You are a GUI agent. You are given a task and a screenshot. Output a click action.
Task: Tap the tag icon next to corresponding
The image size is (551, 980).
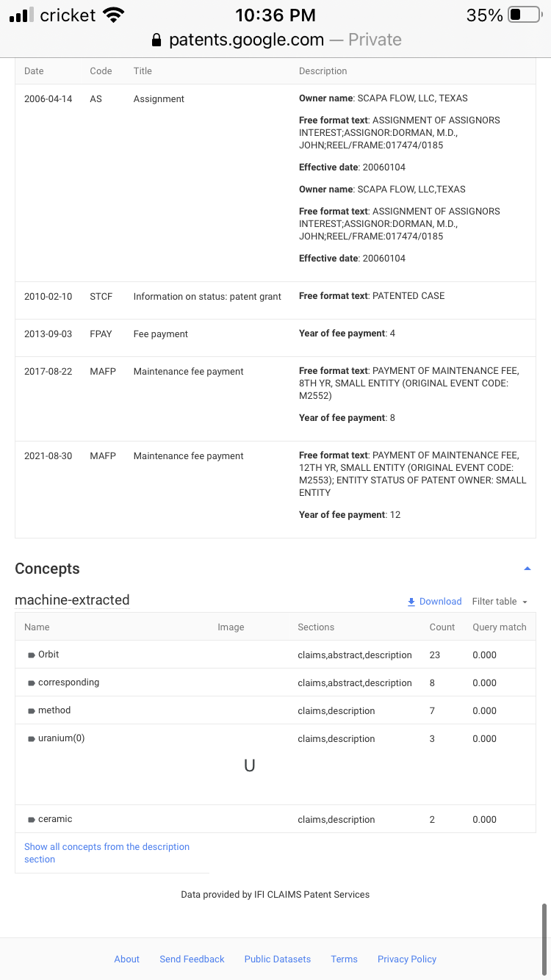point(32,682)
